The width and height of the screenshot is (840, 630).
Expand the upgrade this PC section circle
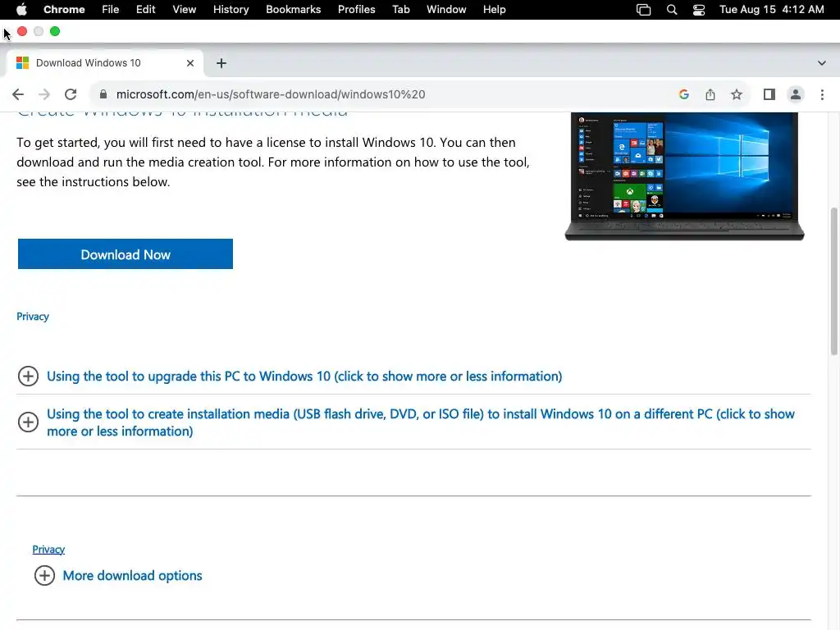point(28,376)
